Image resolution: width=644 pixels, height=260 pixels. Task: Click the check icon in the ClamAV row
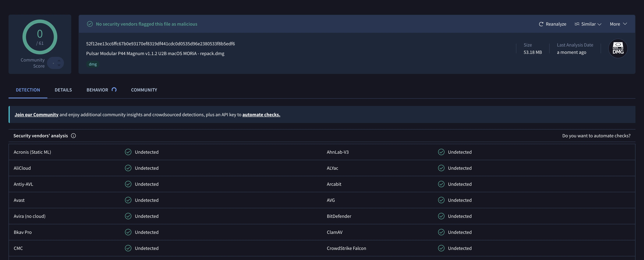[441, 232]
